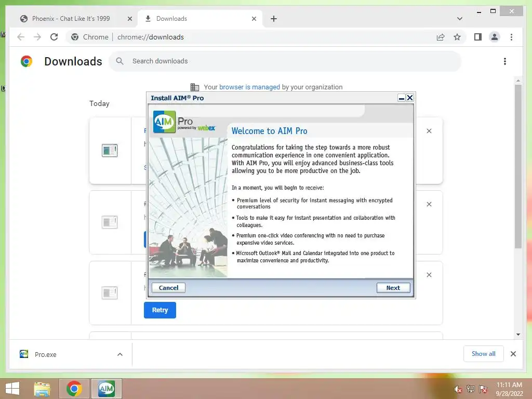Expand the Pro.exe download options chevron
This screenshot has height=399, width=532.
120,354
